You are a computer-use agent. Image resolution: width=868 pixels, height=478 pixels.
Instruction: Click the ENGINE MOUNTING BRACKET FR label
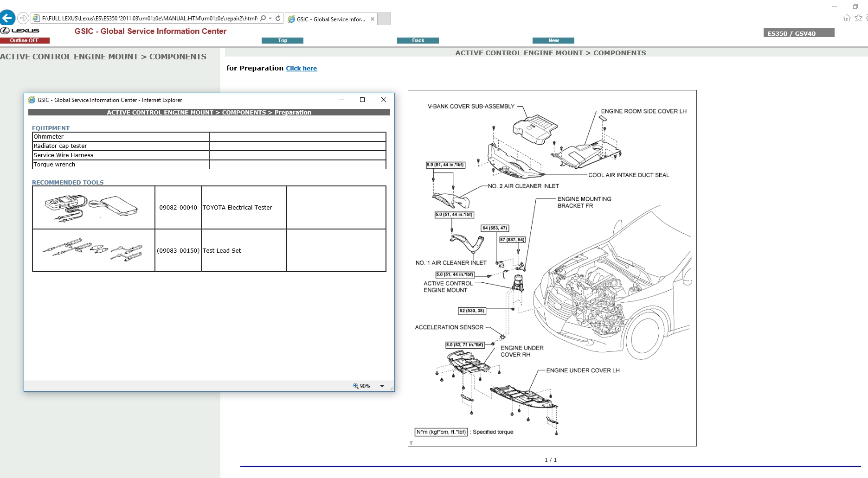(x=584, y=202)
